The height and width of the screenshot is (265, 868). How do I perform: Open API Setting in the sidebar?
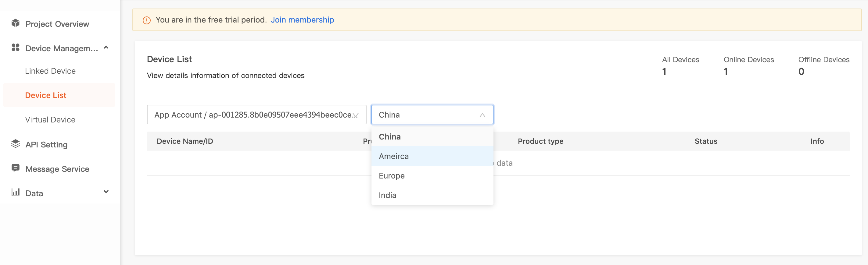[x=46, y=145]
